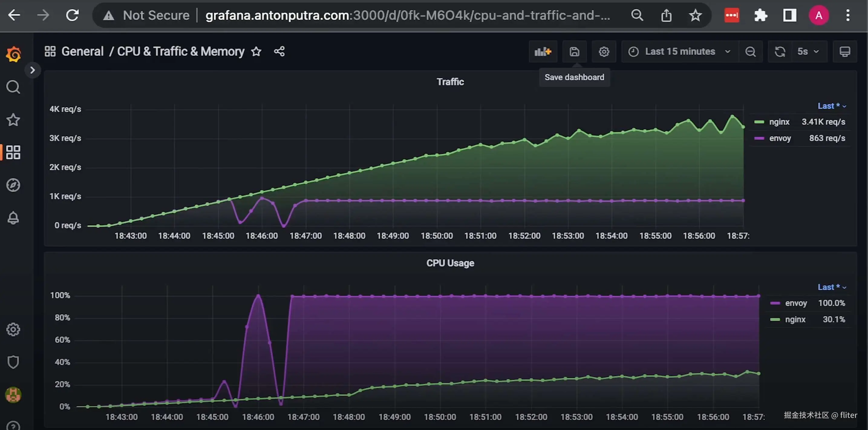
Task: Refresh the dashboard using the refresh icon
Action: pyautogui.click(x=780, y=51)
